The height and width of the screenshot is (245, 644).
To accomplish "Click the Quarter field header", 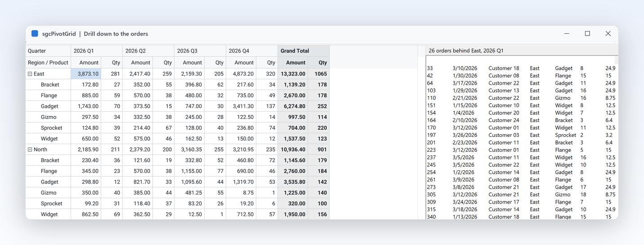I will tap(48, 51).
